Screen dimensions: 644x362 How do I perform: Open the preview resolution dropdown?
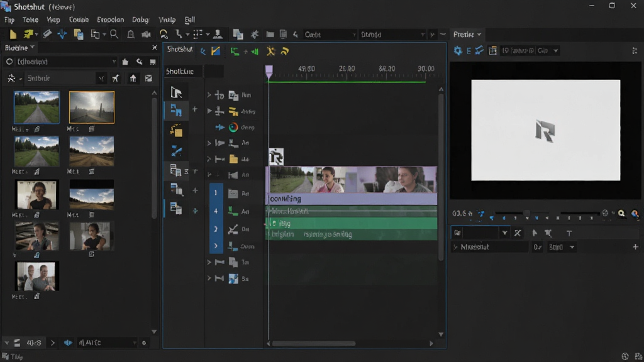[530, 50]
